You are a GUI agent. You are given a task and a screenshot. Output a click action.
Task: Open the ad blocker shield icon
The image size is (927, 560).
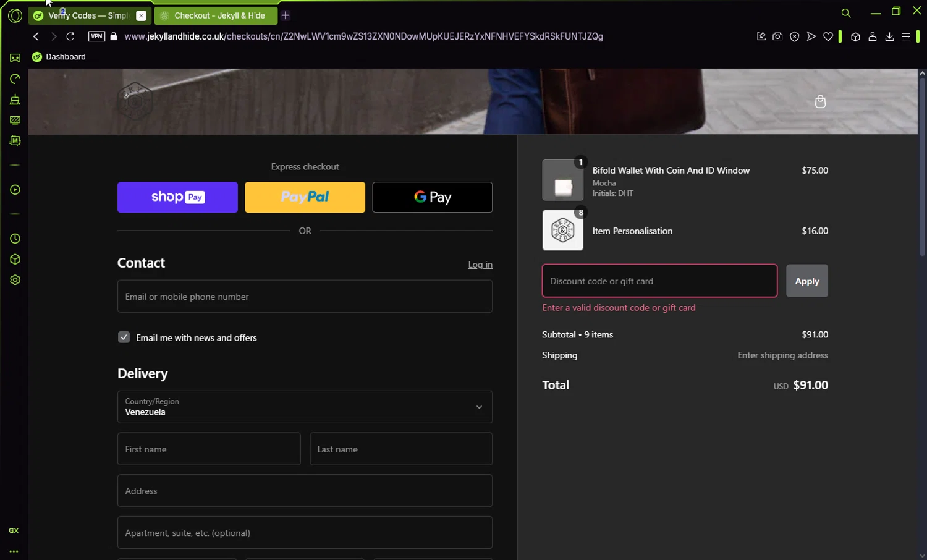(x=795, y=36)
